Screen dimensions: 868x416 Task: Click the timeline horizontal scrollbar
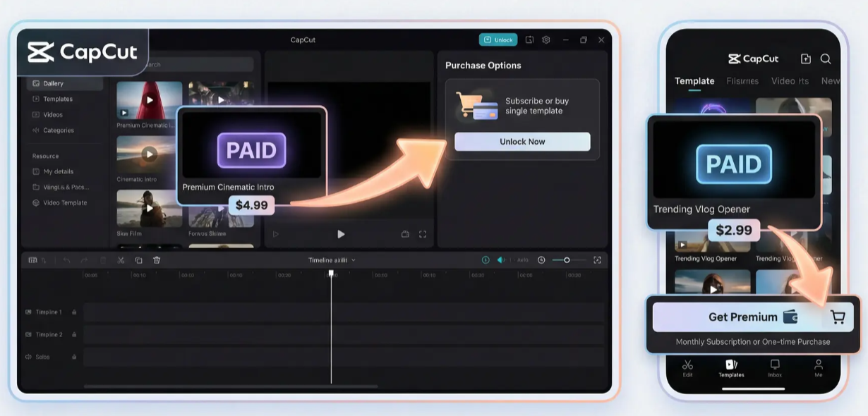pos(231,386)
